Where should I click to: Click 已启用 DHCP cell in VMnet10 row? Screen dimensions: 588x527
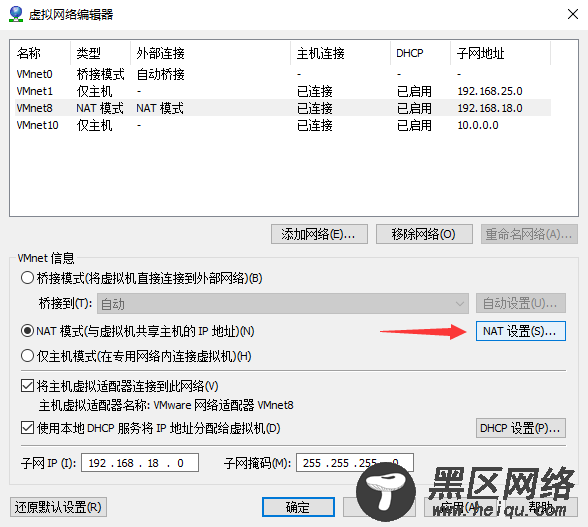[x=414, y=125]
